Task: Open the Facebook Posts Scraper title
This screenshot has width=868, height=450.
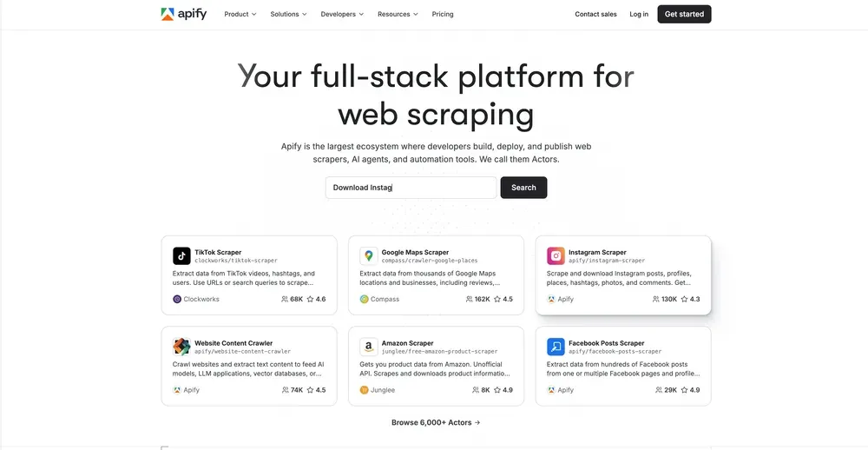Action: coord(607,343)
